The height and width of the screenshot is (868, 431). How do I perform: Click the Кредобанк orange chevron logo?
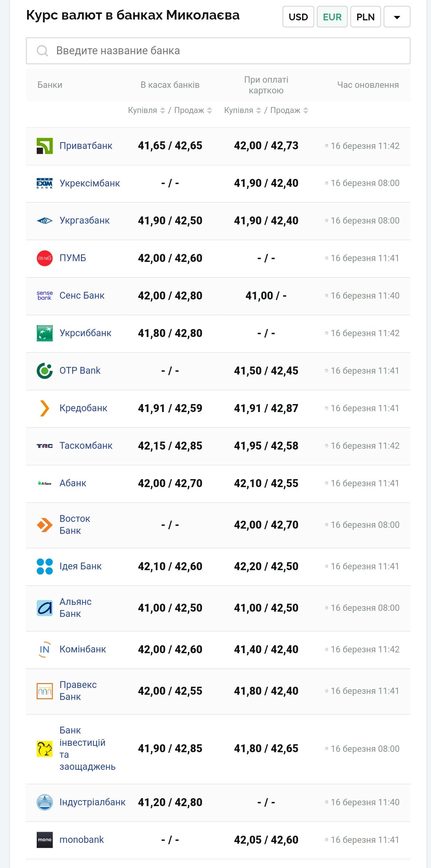click(x=44, y=408)
